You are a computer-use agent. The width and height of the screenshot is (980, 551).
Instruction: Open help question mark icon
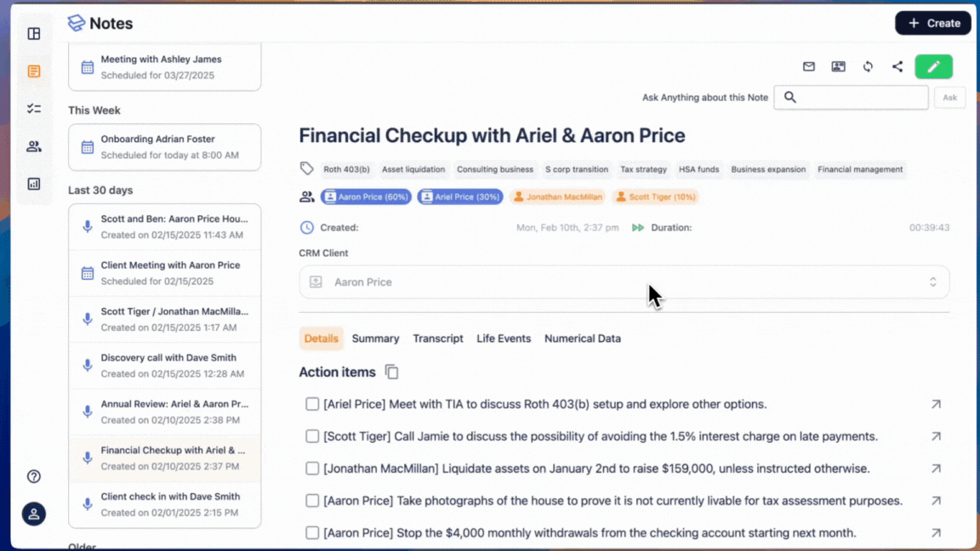34,476
